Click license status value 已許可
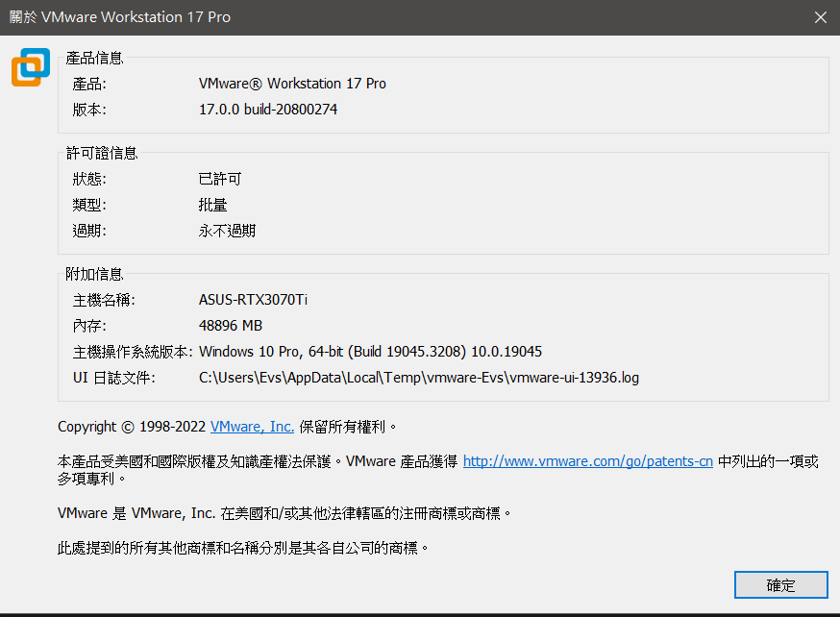 point(220,179)
